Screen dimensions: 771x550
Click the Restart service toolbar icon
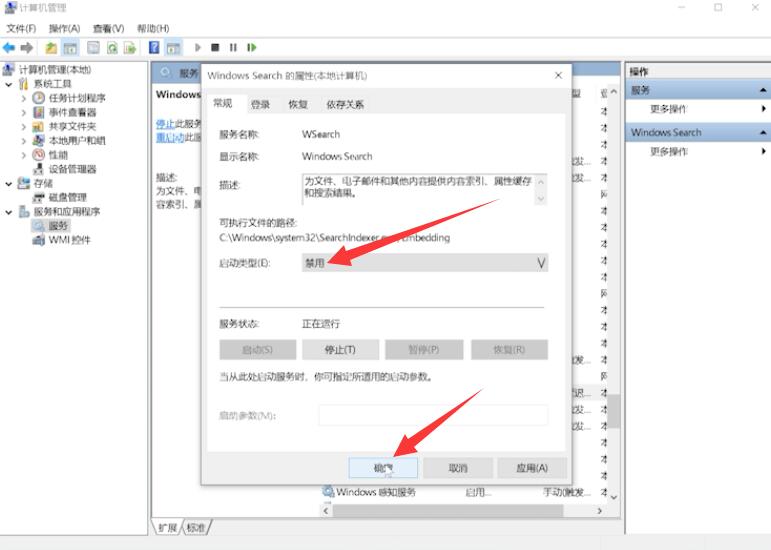click(252, 48)
